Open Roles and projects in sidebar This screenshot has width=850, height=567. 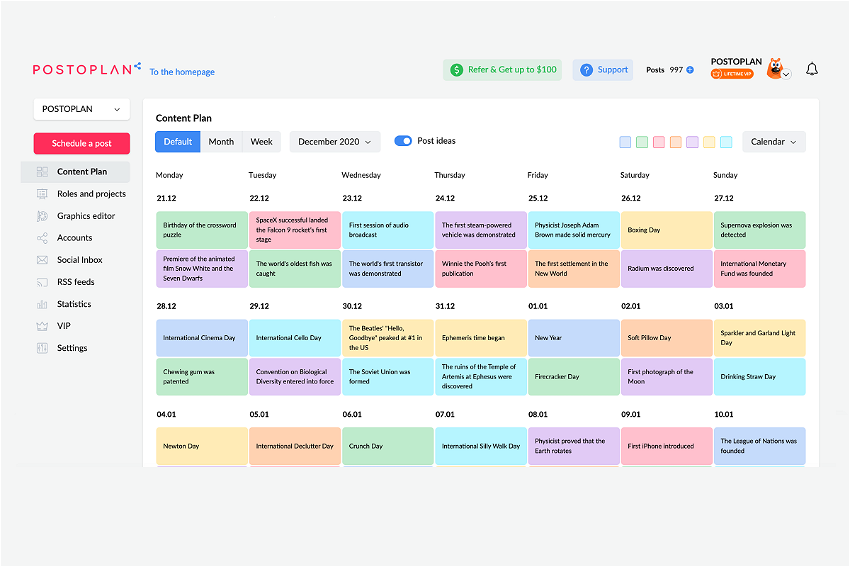(91, 194)
